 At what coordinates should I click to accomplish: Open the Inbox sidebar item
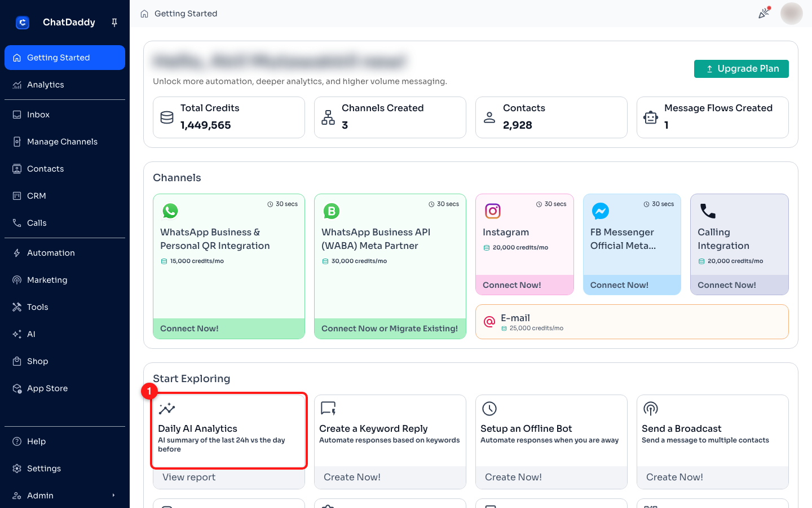point(65,115)
